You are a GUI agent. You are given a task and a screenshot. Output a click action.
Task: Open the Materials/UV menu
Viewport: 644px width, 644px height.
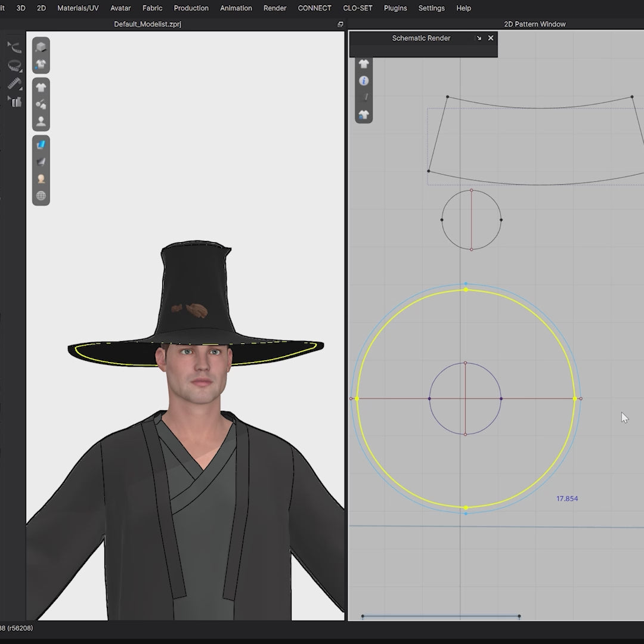78,8
